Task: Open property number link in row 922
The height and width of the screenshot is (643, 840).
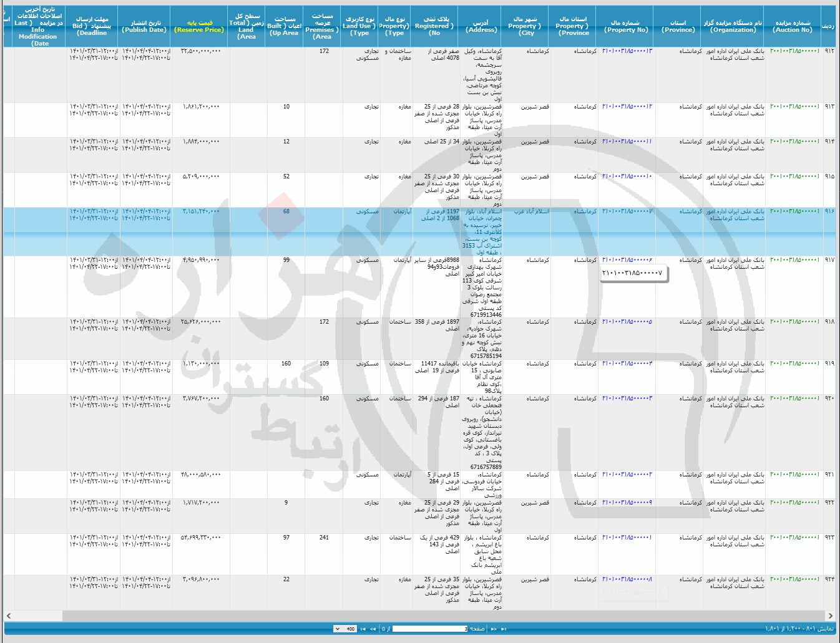Action: (627, 503)
